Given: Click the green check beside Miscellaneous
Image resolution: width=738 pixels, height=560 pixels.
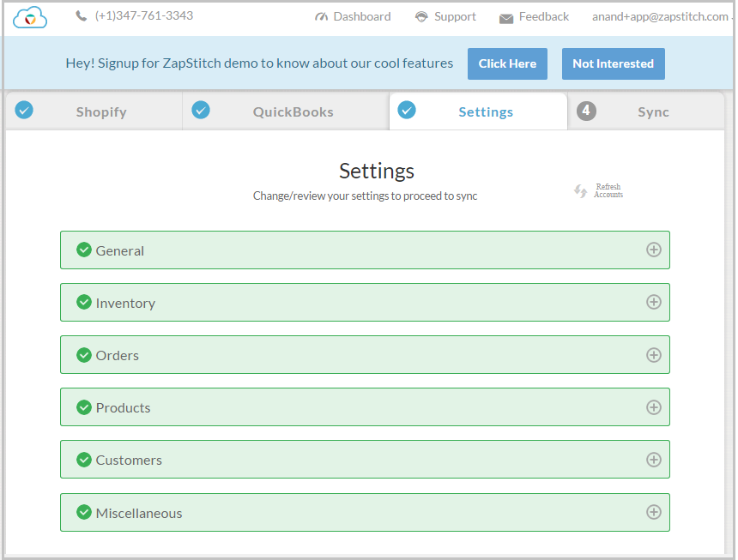Looking at the screenshot, I should [x=84, y=512].
